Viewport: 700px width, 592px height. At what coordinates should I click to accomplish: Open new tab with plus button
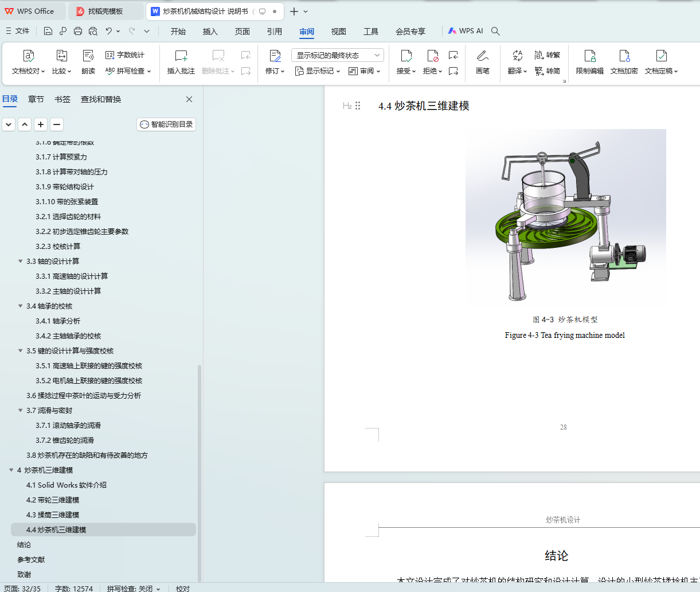click(x=294, y=11)
